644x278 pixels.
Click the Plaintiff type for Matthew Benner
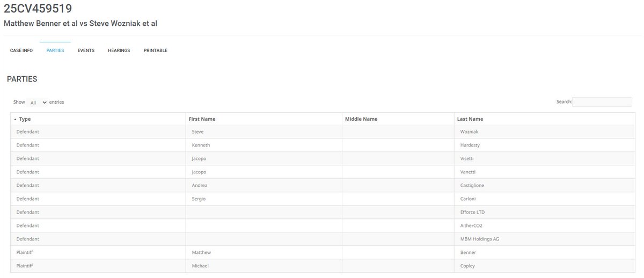click(98, 253)
